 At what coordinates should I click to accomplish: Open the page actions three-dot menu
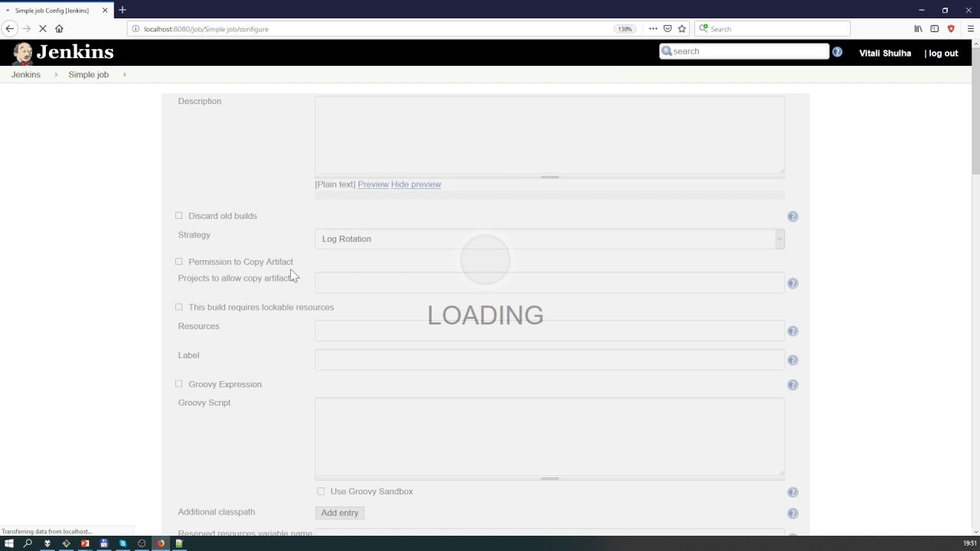pos(653,28)
